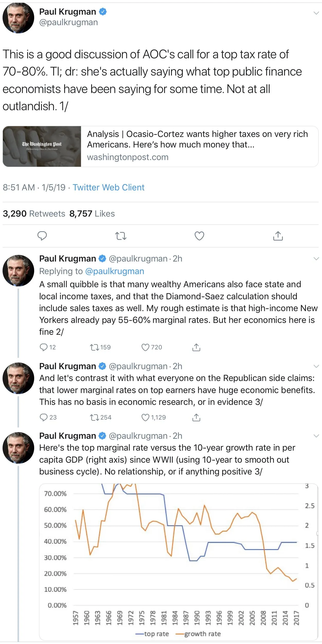Reply to the tweet with 12 comments

coord(44,347)
